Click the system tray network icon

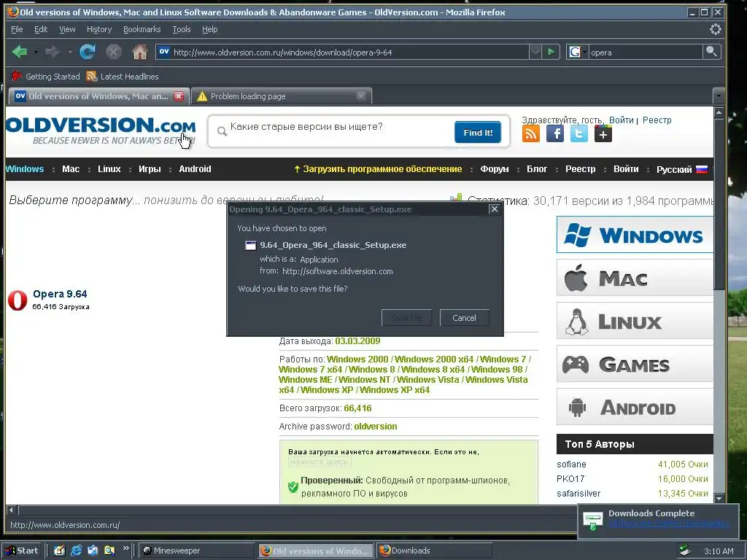pos(685,551)
